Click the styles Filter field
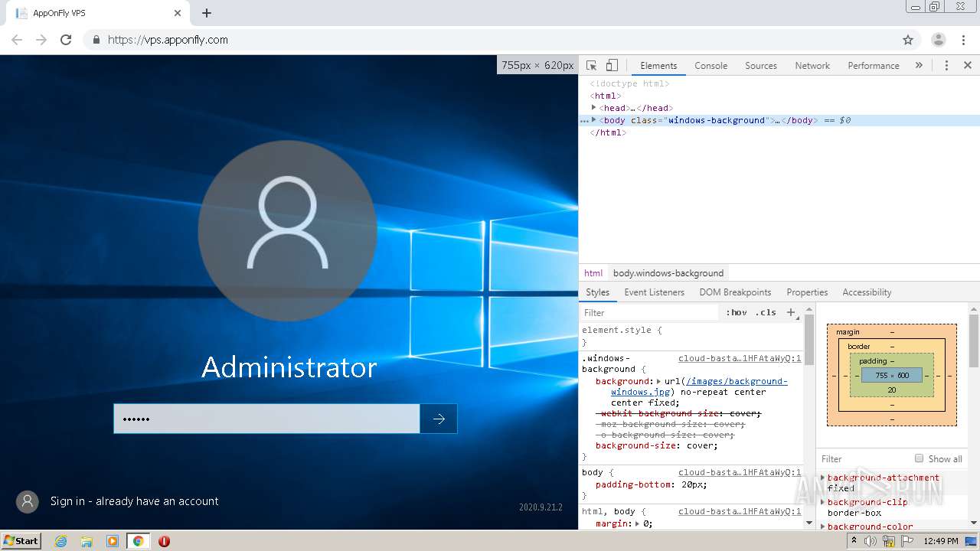This screenshot has height=551, width=980. pos(651,313)
